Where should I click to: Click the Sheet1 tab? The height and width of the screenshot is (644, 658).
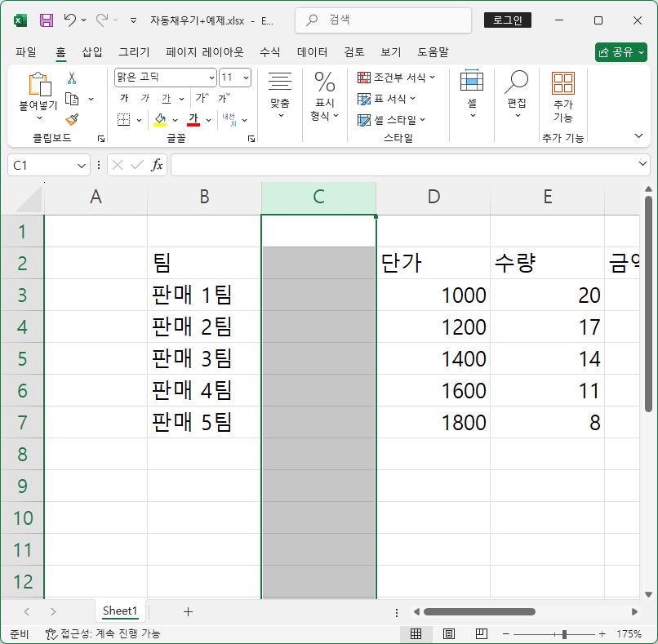[120, 611]
